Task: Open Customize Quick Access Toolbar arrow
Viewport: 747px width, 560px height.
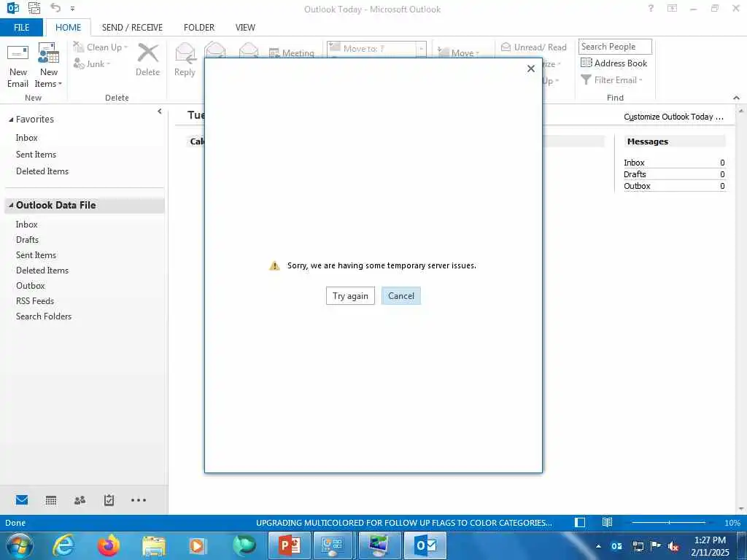Action: pyautogui.click(x=72, y=9)
